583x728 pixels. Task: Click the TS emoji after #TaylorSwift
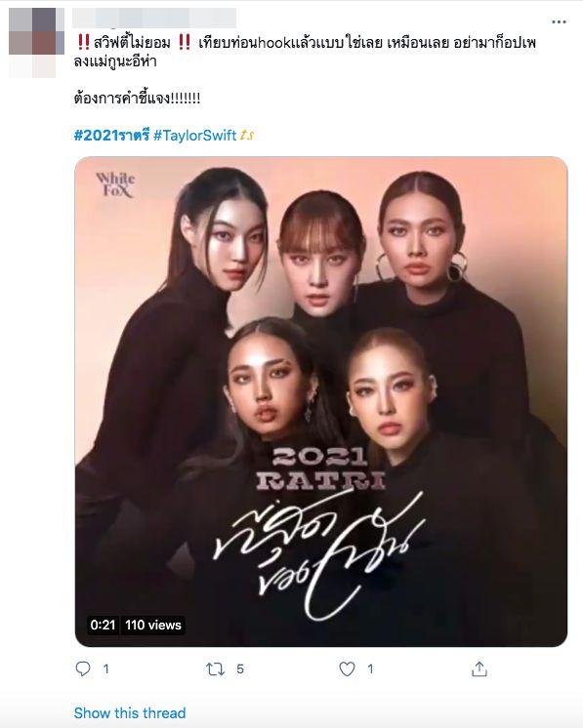247,136
